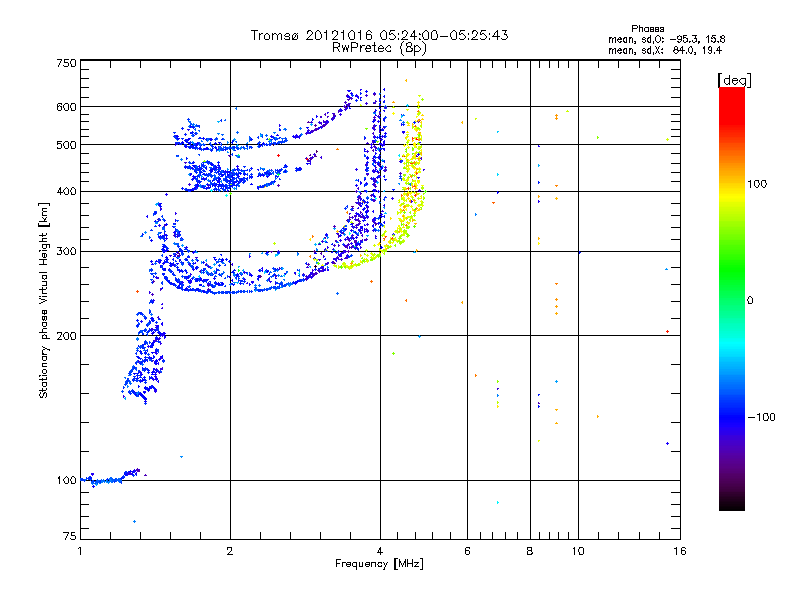Click the '100' colorbar tick label
The width and height of the screenshot is (800, 600).
point(757,184)
